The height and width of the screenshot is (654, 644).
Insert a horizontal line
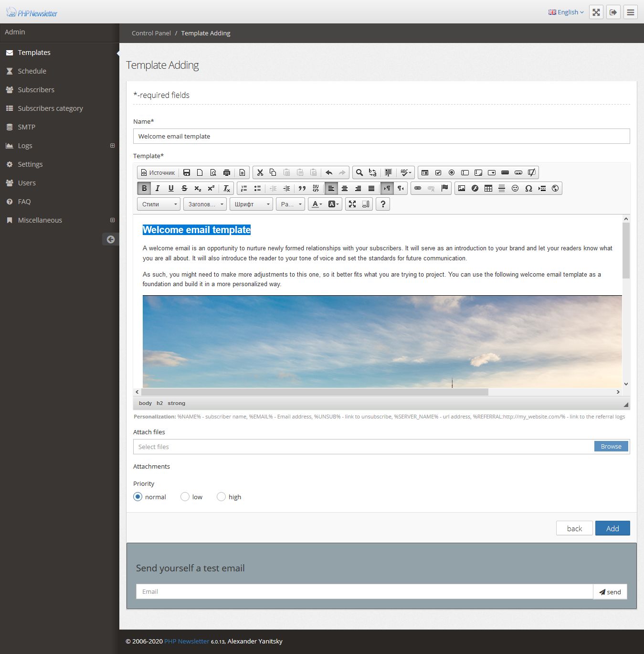click(502, 188)
